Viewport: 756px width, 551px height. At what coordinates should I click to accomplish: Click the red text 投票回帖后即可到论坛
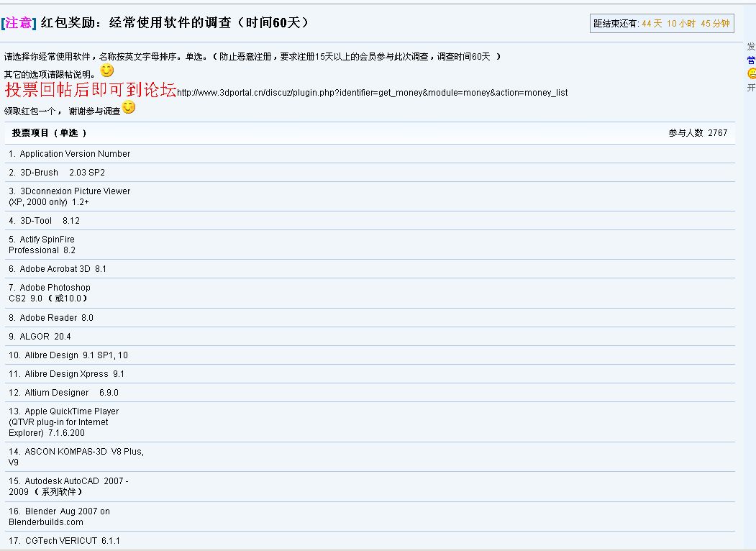point(91,90)
